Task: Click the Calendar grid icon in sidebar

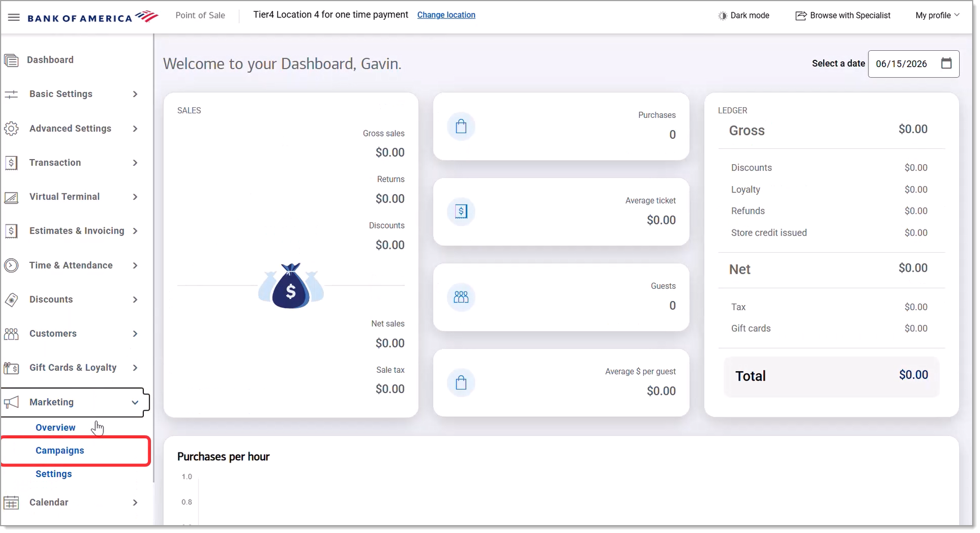Action: tap(11, 503)
